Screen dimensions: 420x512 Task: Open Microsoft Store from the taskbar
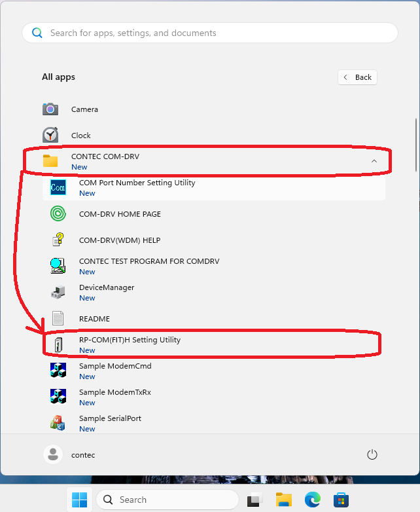[x=341, y=500]
